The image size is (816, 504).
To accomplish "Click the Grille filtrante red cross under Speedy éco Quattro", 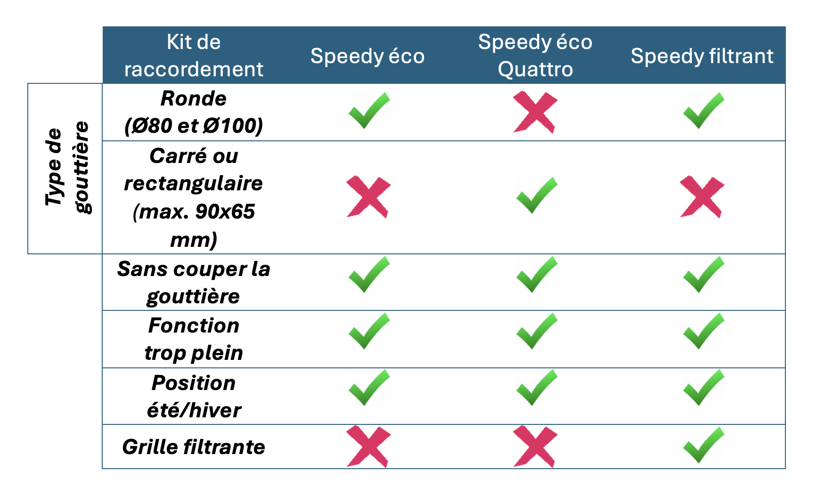I will 535,446.
